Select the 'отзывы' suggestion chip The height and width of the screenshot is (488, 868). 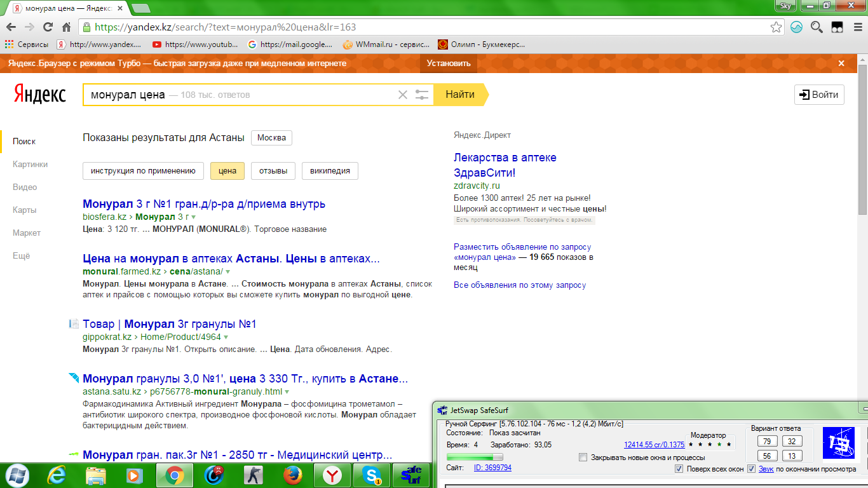coord(273,171)
